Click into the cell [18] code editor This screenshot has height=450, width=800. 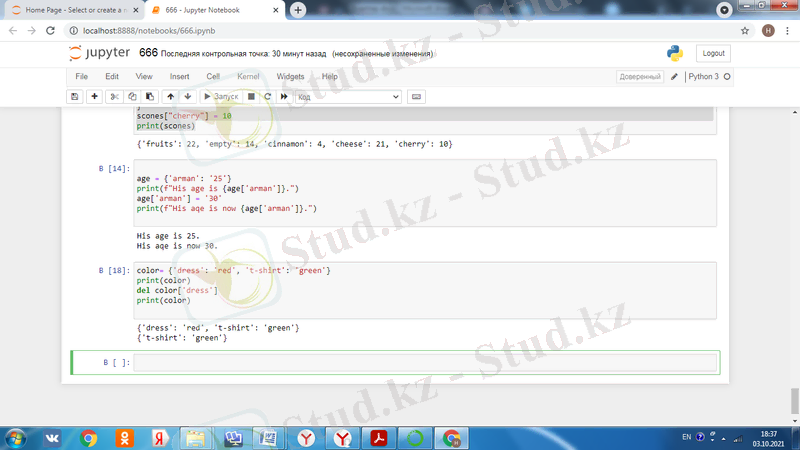pyautogui.click(x=425, y=290)
